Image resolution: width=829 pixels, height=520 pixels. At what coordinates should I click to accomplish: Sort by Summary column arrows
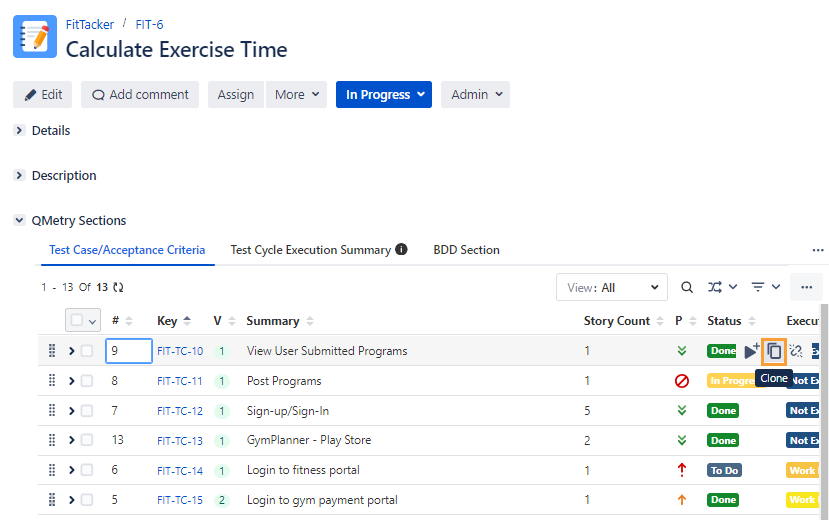coord(310,321)
